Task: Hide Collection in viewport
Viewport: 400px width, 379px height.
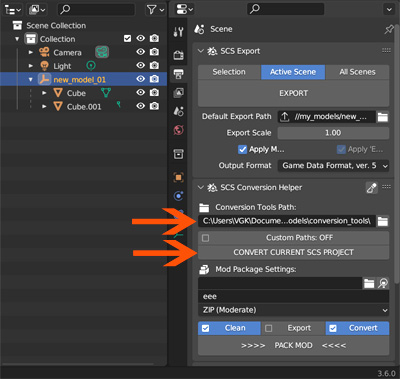Action: pos(141,39)
